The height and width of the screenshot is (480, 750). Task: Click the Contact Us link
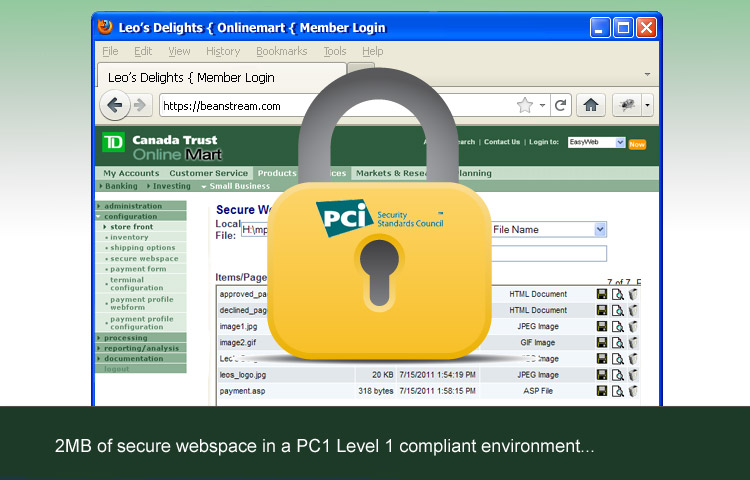tap(502, 142)
